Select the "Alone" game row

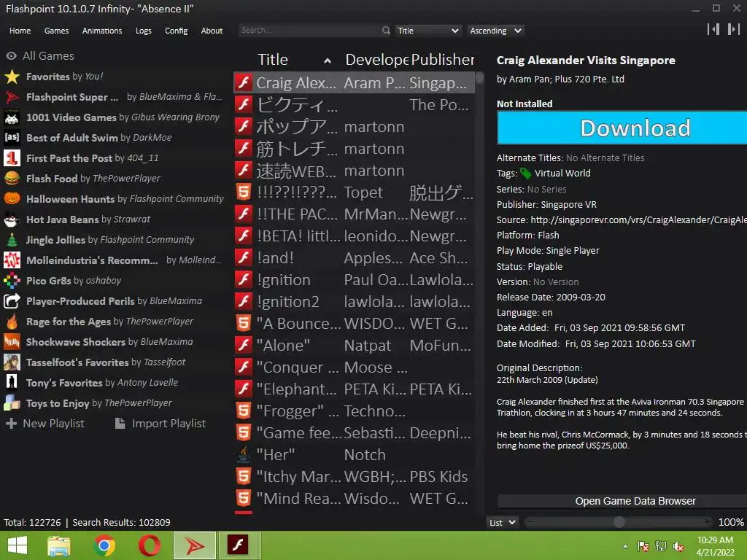(x=355, y=345)
